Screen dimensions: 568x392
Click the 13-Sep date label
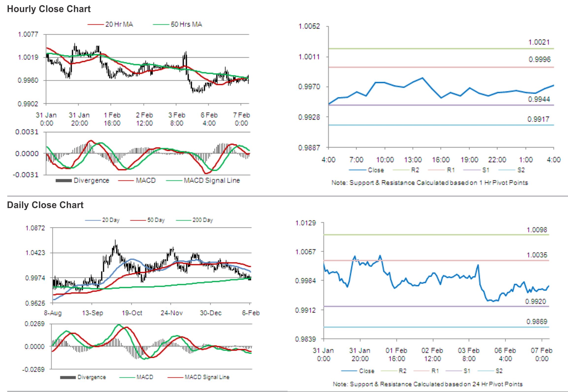point(92,313)
